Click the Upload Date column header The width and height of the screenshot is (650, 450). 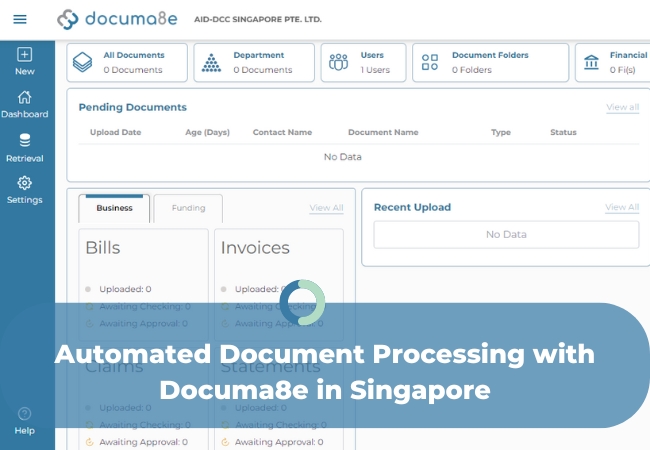pos(116,132)
